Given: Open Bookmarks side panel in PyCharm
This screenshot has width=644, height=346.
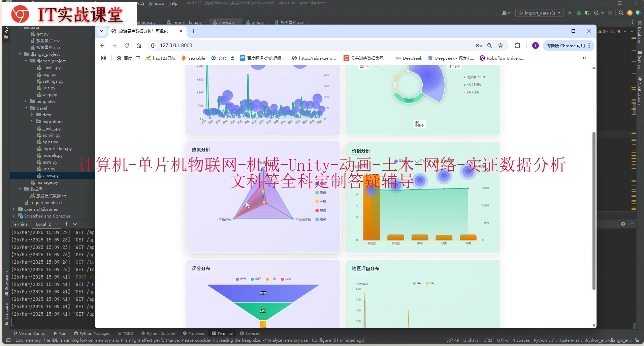Looking at the screenshot, I should click(x=6, y=283).
